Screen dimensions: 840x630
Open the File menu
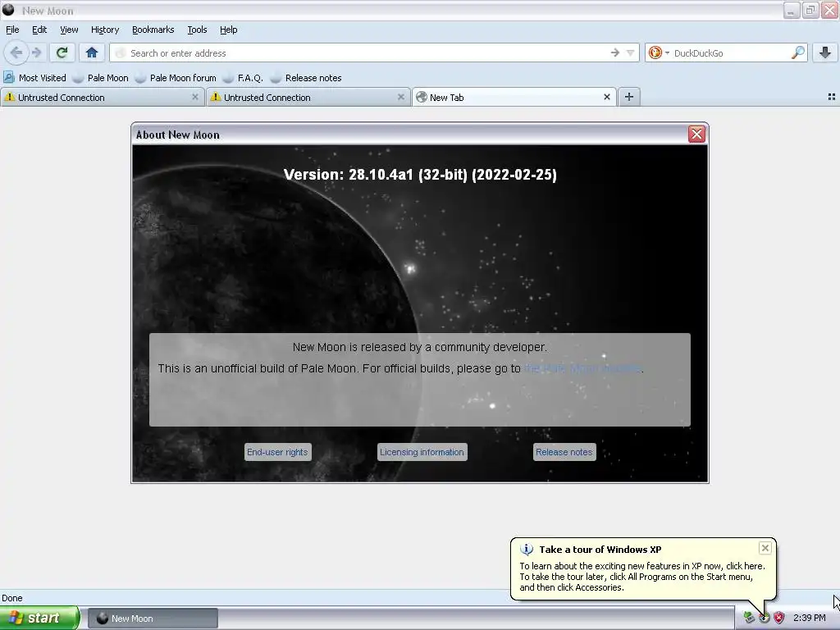12,30
